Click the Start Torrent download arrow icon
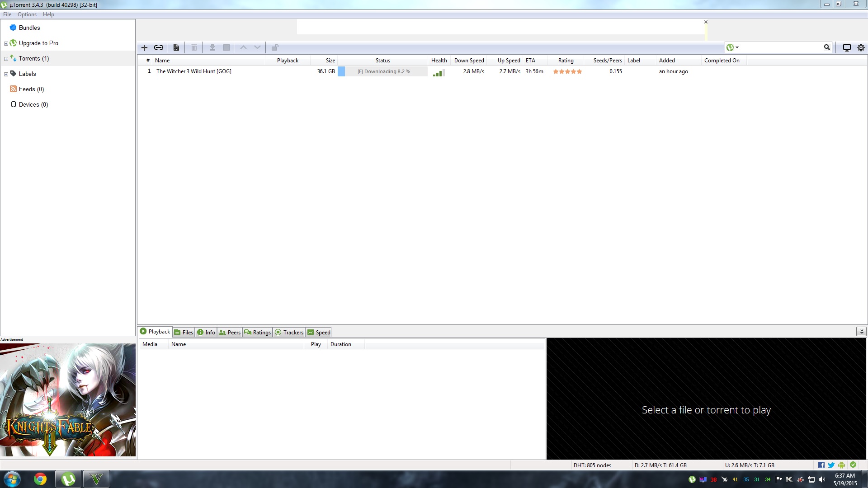This screenshot has height=488, width=868. click(x=212, y=47)
